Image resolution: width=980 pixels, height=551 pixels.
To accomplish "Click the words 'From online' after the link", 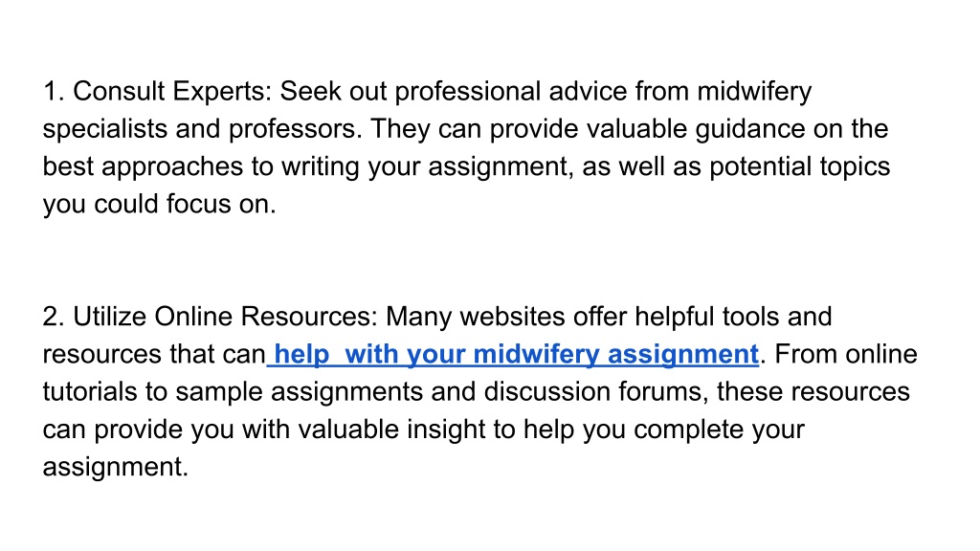I will (x=846, y=354).
